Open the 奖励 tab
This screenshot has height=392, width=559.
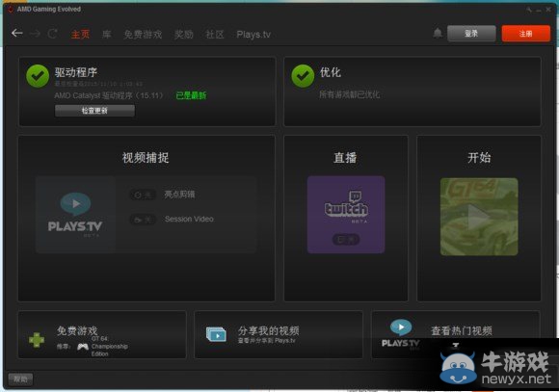click(184, 35)
